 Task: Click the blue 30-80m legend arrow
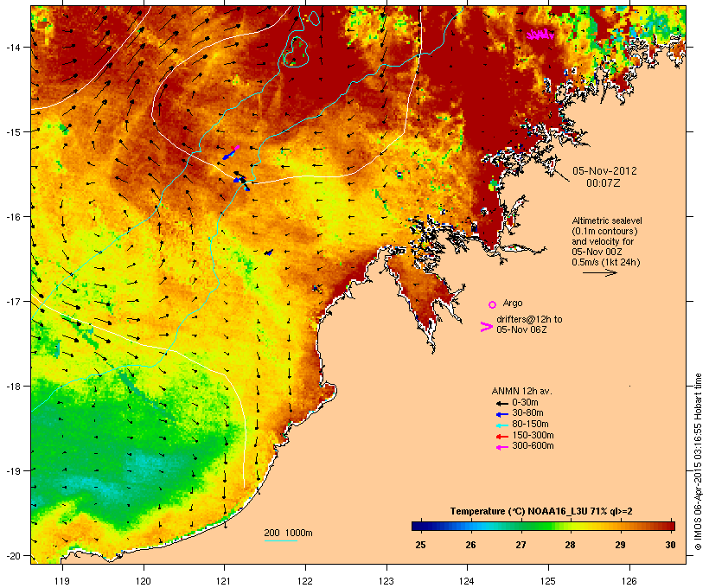pos(501,414)
